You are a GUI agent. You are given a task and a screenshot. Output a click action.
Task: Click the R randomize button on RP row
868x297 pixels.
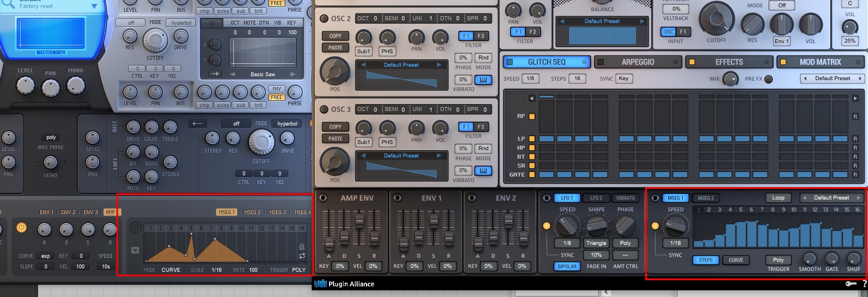click(x=855, y=117)
